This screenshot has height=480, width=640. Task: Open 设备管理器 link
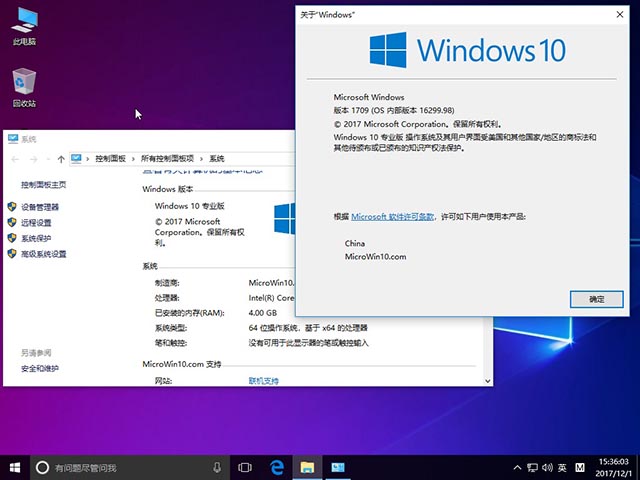[x=40, y=207]
